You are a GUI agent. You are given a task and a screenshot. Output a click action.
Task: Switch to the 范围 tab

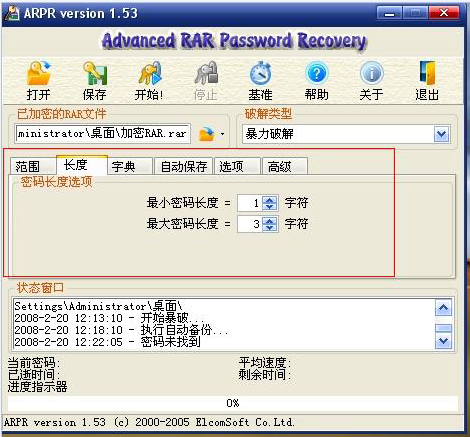tap(32, 166)
